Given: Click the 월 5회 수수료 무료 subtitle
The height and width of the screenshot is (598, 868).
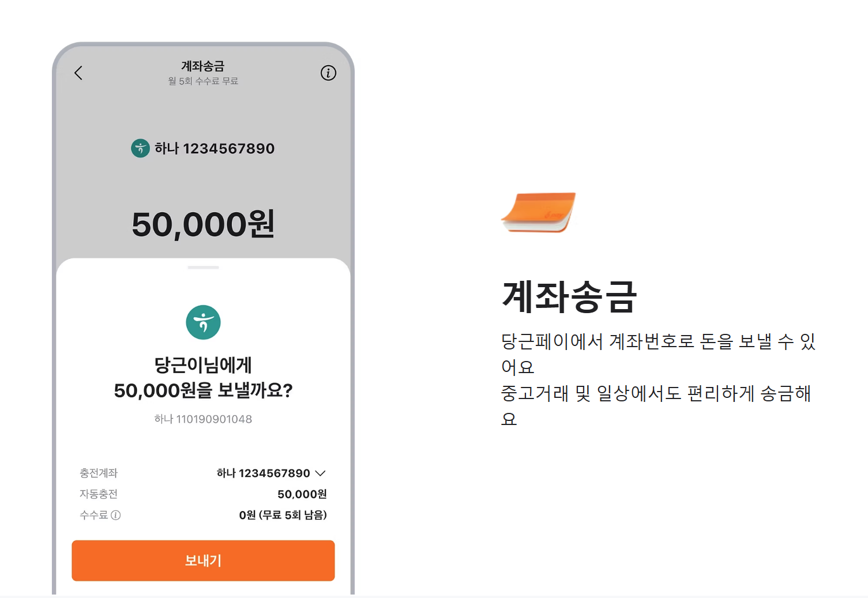Looking at the screenshot, I should tap(203, 81).
